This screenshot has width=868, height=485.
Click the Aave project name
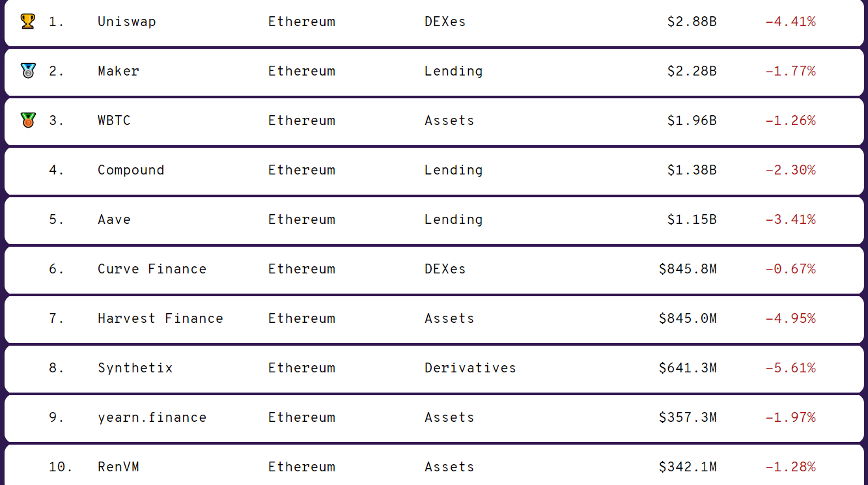[114, 219]
